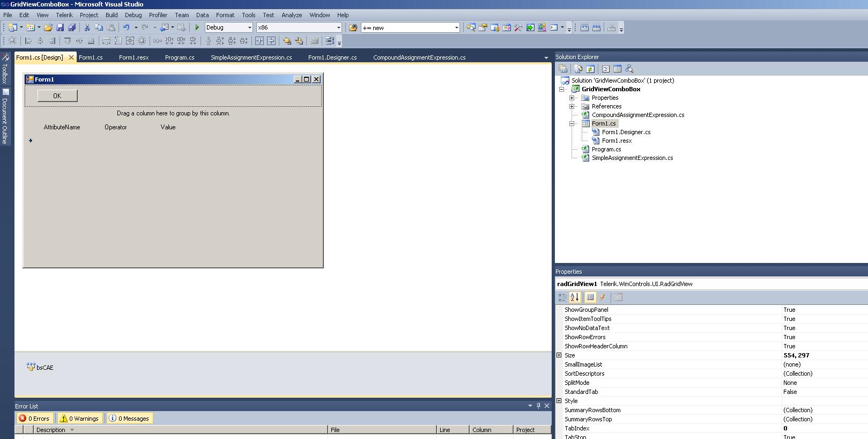Switch to the SimpleAssignmentExpression.cs tab
This screenshot has height=439, width=868.
251,57
